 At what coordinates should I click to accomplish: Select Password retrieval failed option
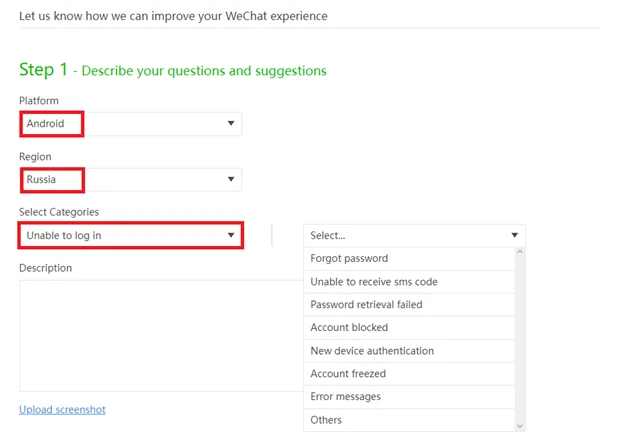click(x=409, y=305)
